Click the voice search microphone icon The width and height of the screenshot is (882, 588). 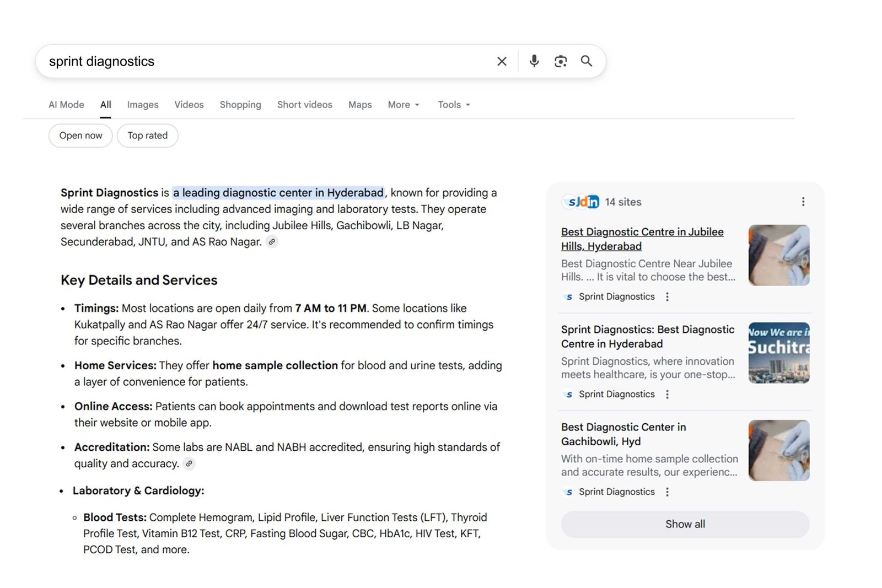click(x=534, y=61)
